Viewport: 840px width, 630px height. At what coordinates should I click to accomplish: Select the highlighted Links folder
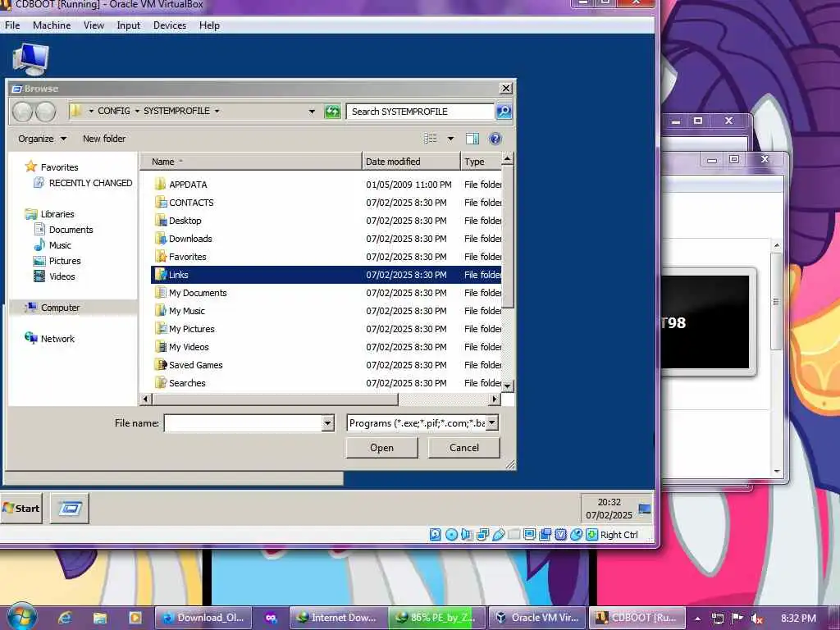[x=326, y=275]
